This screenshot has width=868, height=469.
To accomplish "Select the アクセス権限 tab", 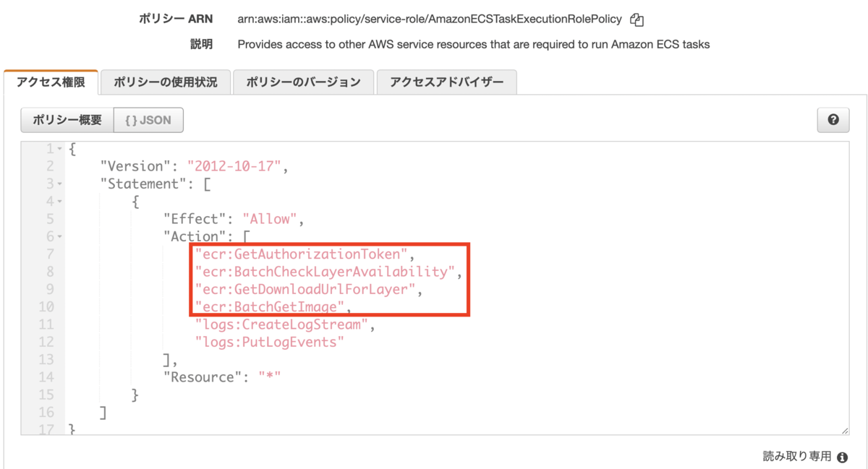I will 51,82.
